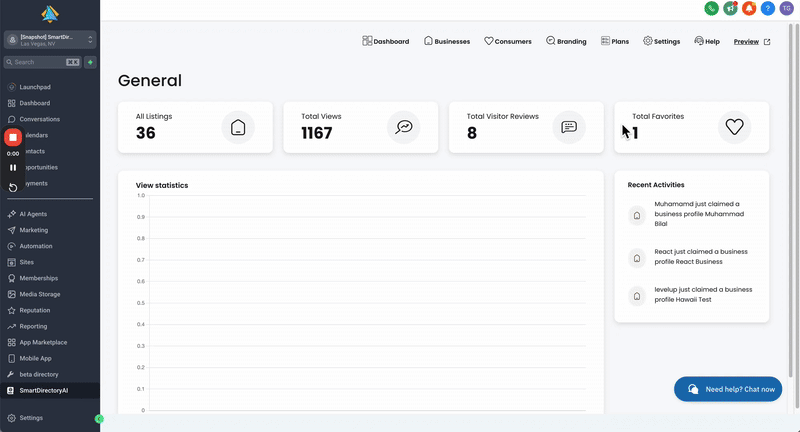Click the Total Views value 1167
The height and width of the screenshot is (432, 800).
coord(317,133)
